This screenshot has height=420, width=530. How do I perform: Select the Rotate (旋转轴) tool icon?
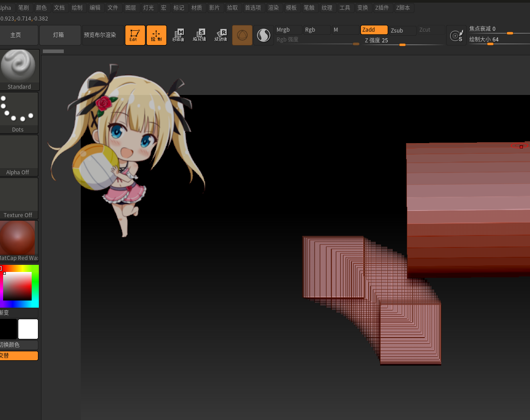[x=221, y=35]
